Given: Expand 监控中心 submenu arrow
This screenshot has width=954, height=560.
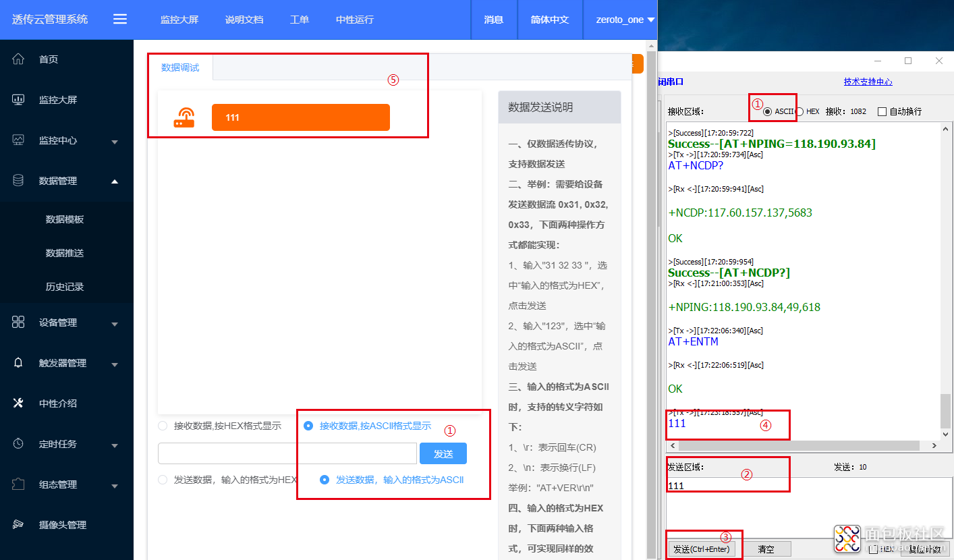Looking at the screenshot, I should (115, 142).
